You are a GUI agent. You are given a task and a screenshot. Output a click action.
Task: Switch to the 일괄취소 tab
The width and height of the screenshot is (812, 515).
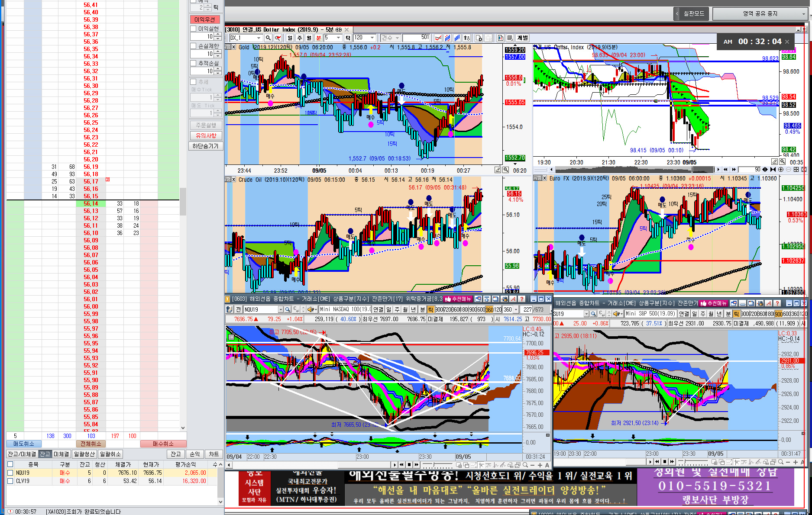pos(110,454)
